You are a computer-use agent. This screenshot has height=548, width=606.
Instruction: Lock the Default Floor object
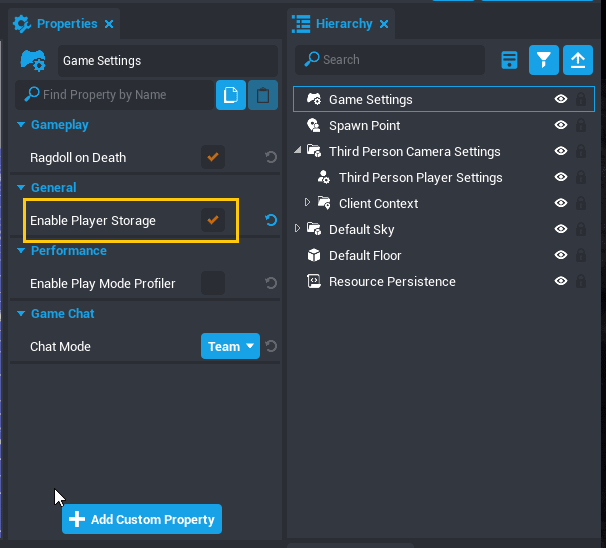coord(580,256)
